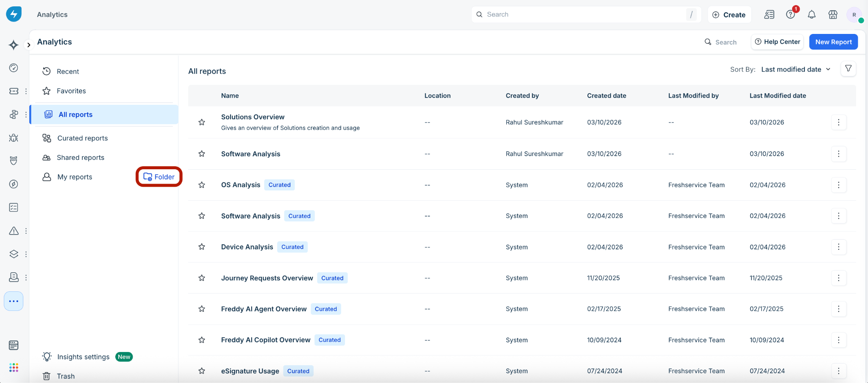Click the Created date column header
Viewport: 868px width, 383px height.
pyautogui.click(x=606, y=95)
